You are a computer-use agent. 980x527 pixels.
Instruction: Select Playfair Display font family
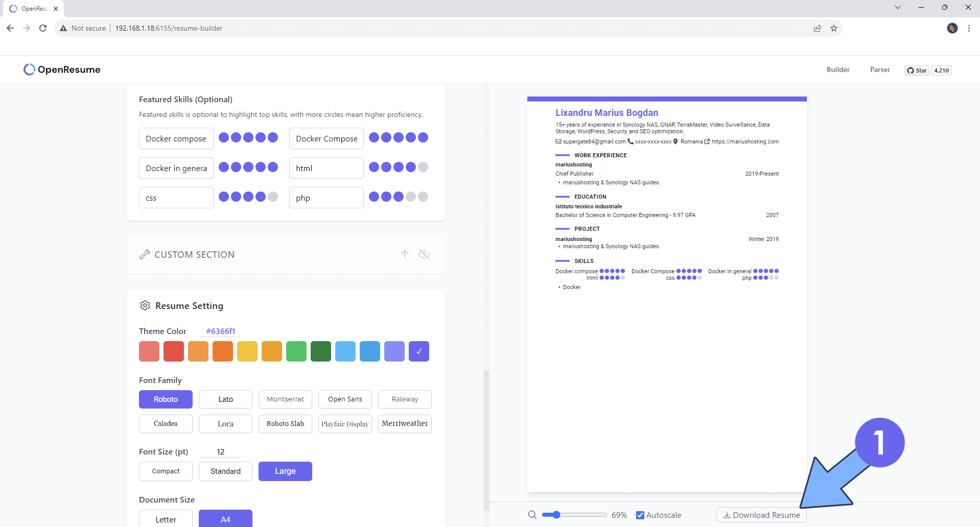345,424
